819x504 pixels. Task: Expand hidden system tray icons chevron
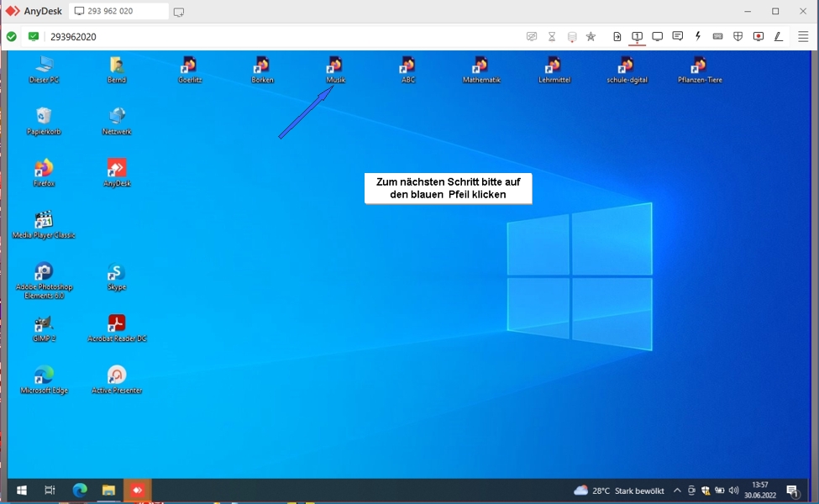click(677, 491)
